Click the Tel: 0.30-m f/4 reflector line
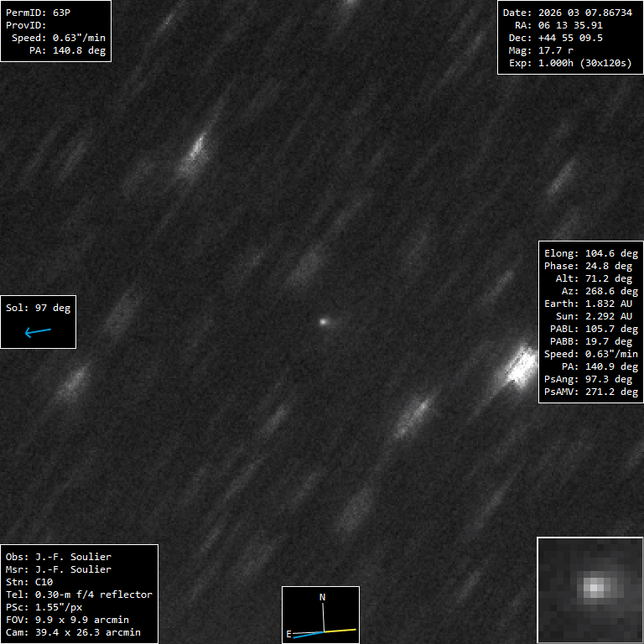 (79, 595)
